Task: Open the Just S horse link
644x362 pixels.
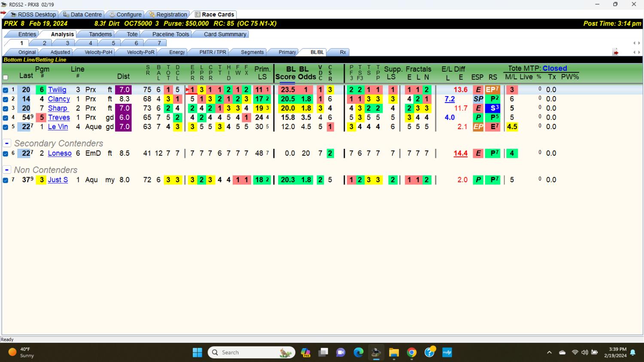Action: tap(58, 180)
